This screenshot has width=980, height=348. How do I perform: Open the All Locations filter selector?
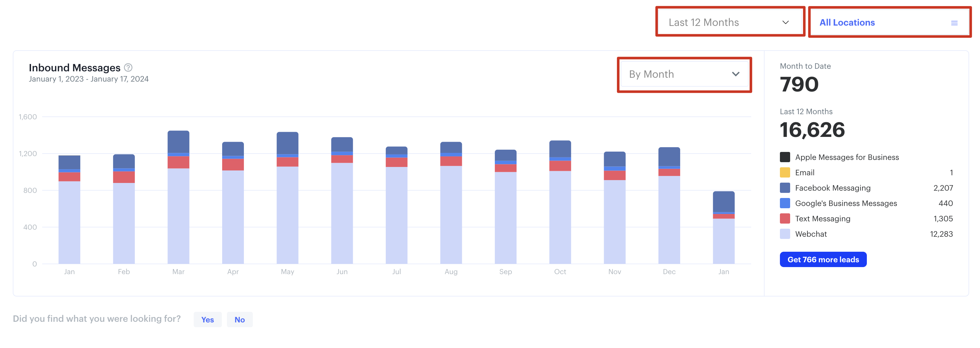875,23
